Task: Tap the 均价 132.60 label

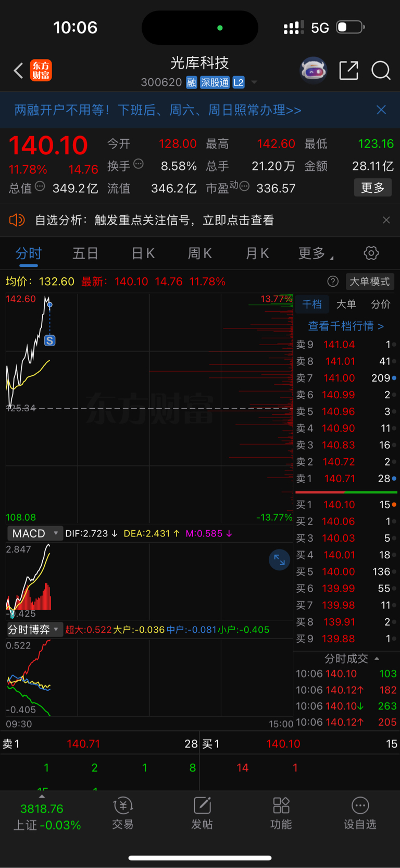Action: click(x=40, y=282)
